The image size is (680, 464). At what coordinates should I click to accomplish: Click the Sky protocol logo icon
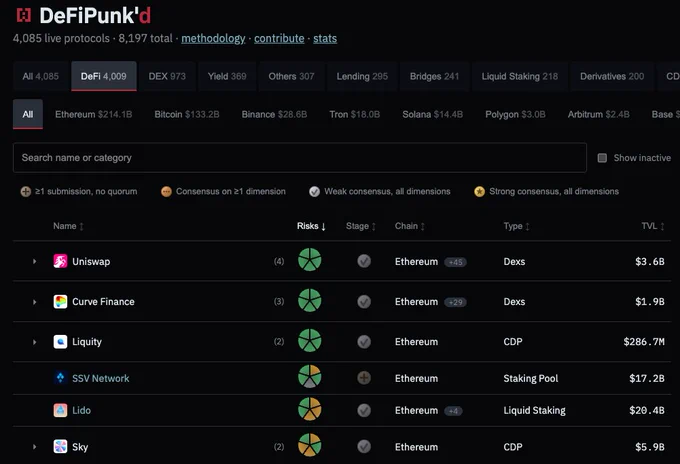[x=60, y=447]
